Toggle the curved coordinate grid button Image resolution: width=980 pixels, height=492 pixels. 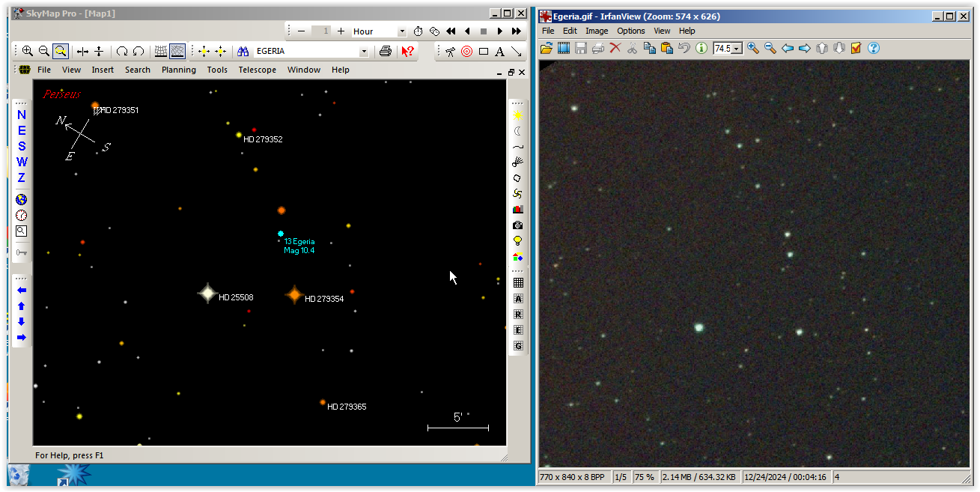[x=177, y=51]
